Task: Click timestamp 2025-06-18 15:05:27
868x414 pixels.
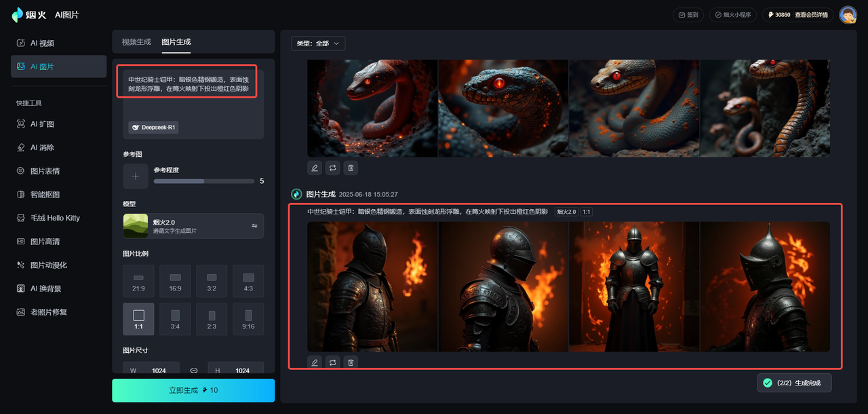Action: [368, 195]
